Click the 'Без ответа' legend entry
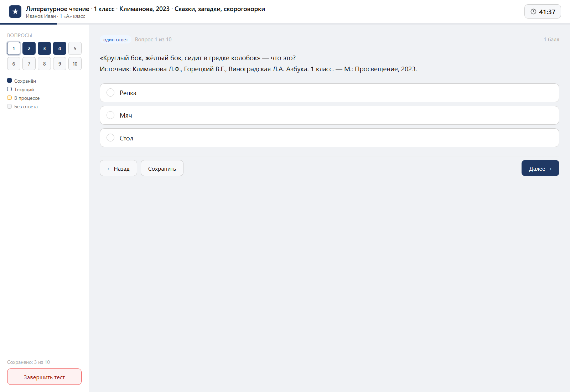Image resolution: width=570 pixels, height=392 pixels. (22, 107)
